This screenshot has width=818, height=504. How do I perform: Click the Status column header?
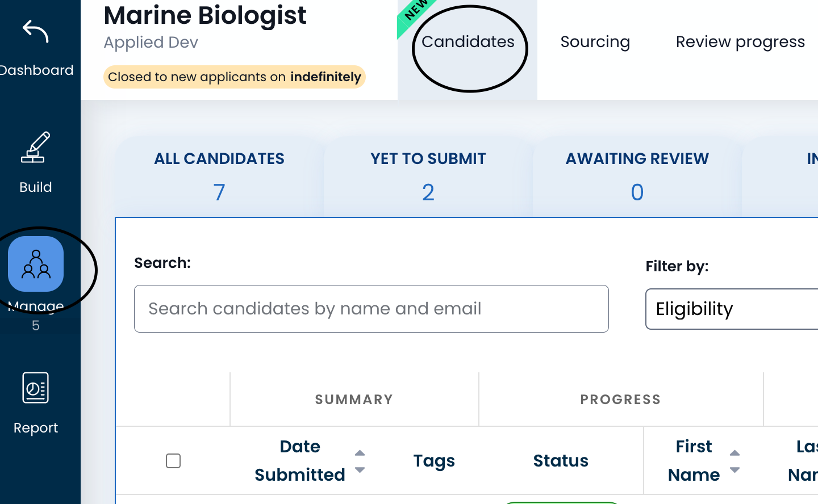click(x=561, y=461)
